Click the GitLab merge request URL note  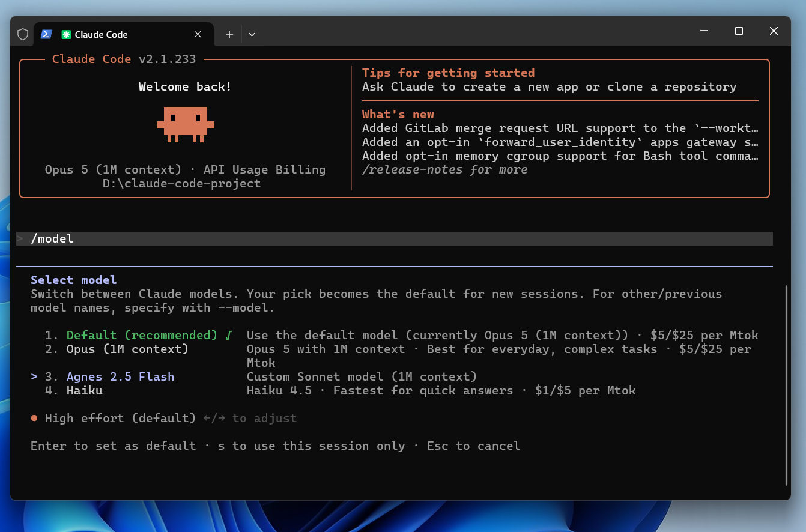[560, 128]
